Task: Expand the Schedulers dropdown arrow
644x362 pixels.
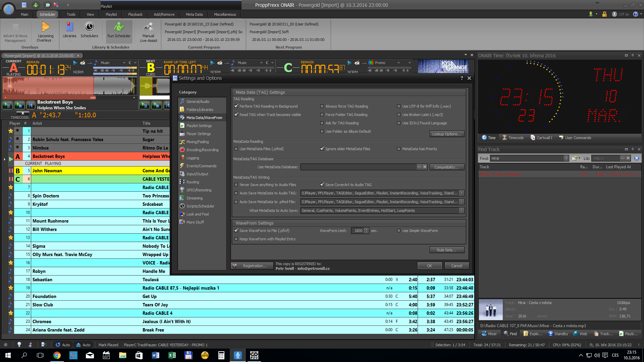Action: [x=89, y=41]
